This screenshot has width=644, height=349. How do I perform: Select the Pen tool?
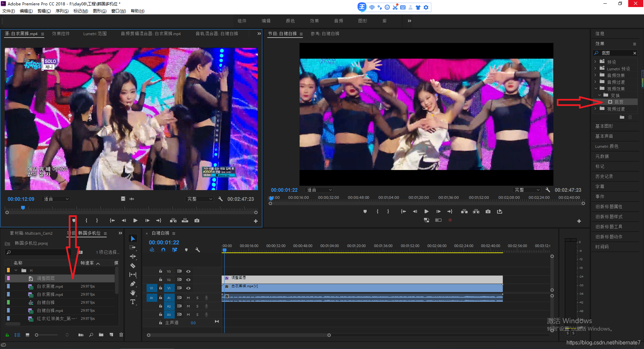tap(133, 284)
